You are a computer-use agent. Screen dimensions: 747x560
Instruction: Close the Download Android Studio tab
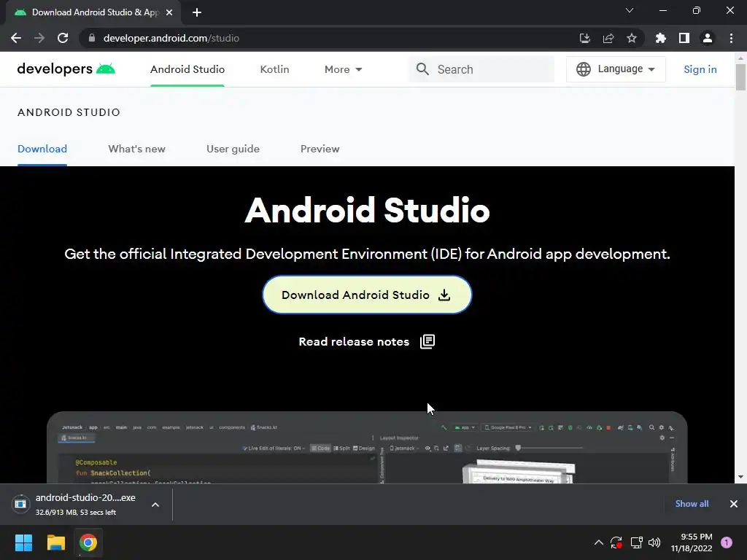pos(169,12)
